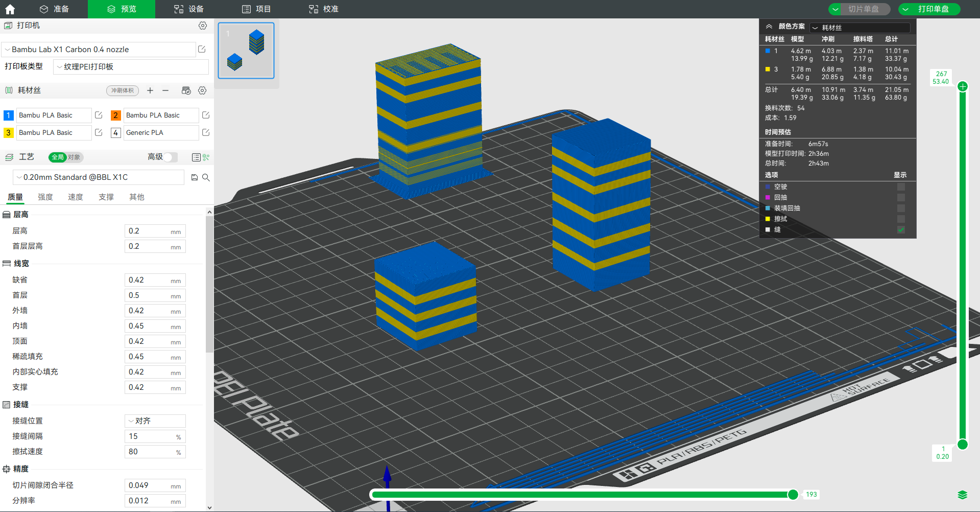This screenshot has height=512, width=980.
Task: Click the printer section icon
Action: pos(8,26)
